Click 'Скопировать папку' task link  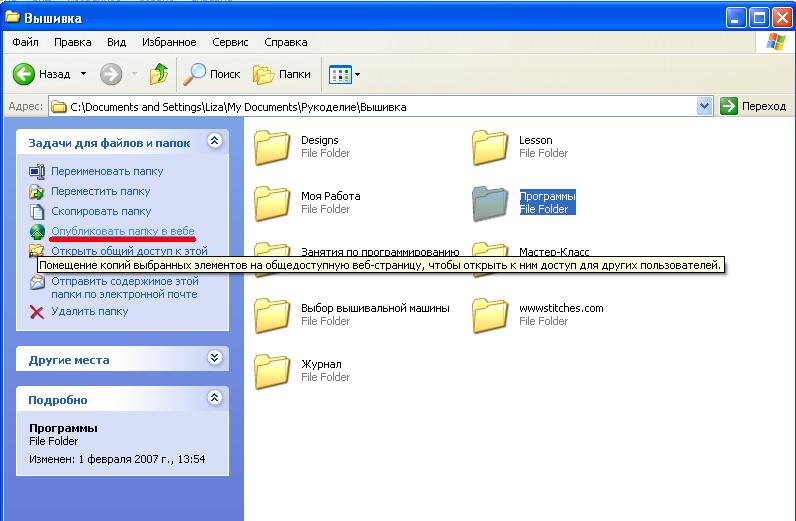100,211
